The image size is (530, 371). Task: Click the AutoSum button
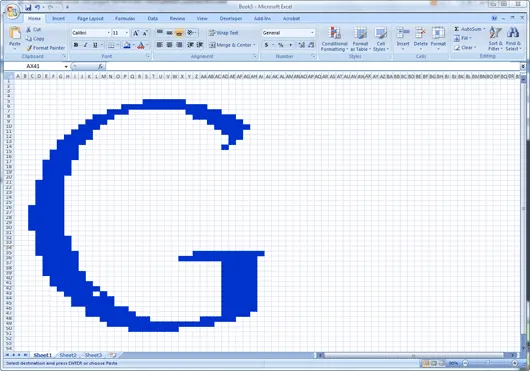click(467, 29)
